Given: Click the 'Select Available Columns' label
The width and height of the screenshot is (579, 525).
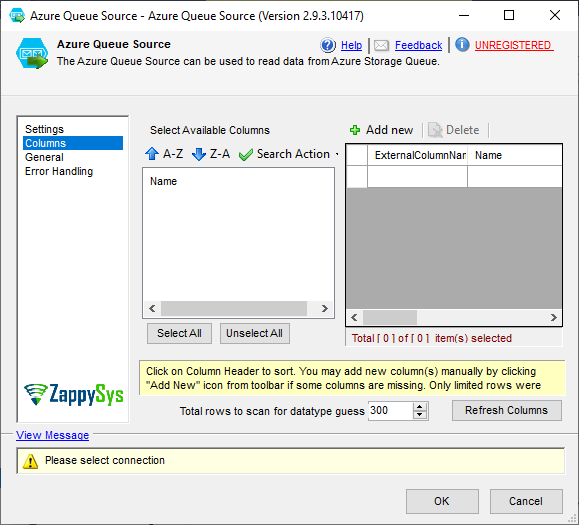Looking at the screenshot, I should point(210,130).
